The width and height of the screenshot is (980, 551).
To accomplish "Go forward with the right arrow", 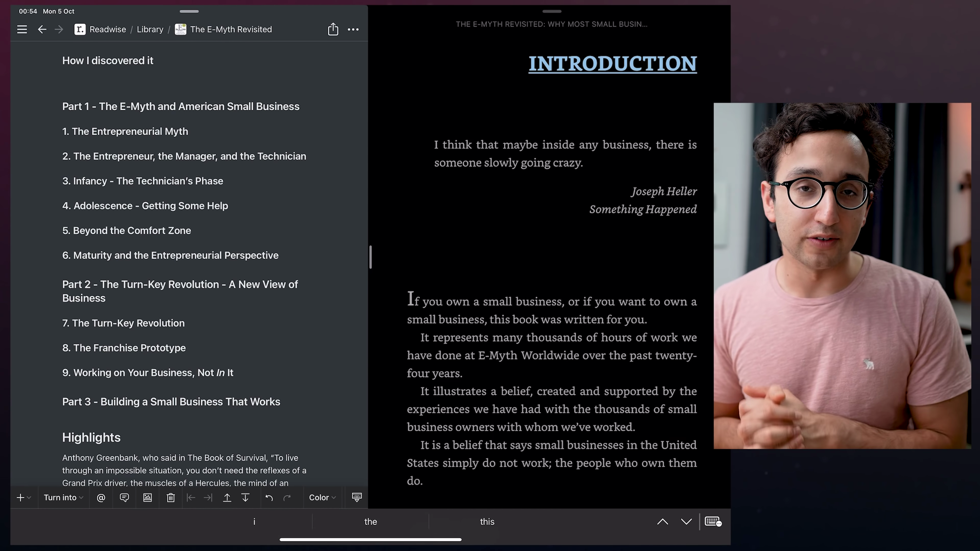I will click(x=59, y=29).
